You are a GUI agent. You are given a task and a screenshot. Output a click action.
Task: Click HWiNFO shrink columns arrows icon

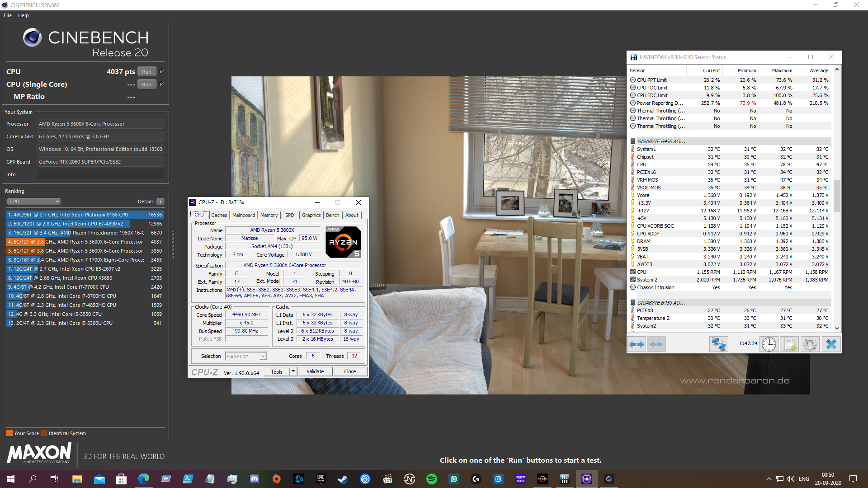(656, 344)
